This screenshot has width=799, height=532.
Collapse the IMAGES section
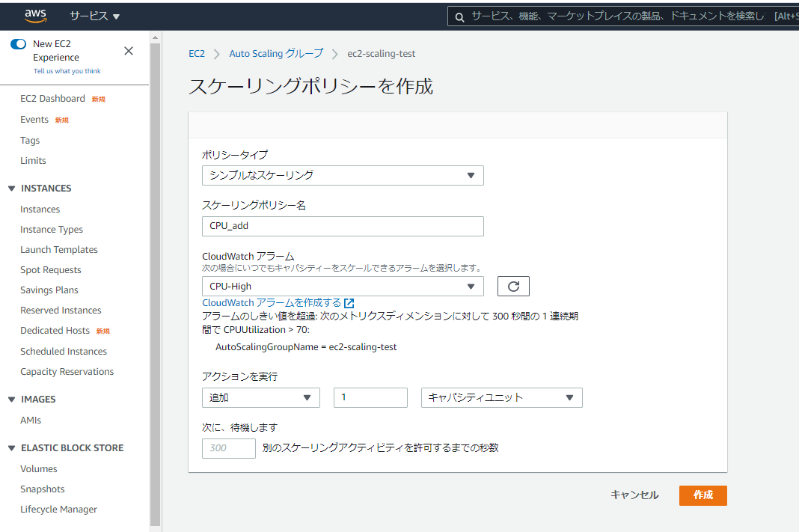click(x=12, y=400)
